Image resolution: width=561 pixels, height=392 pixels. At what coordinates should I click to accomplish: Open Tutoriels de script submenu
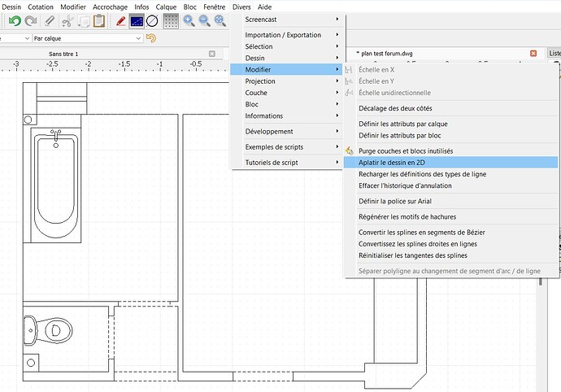point(287,163)
